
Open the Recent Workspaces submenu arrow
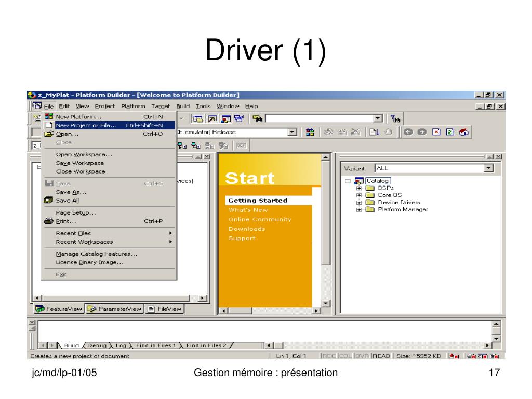pyautogui.click(x=170, y=242)
